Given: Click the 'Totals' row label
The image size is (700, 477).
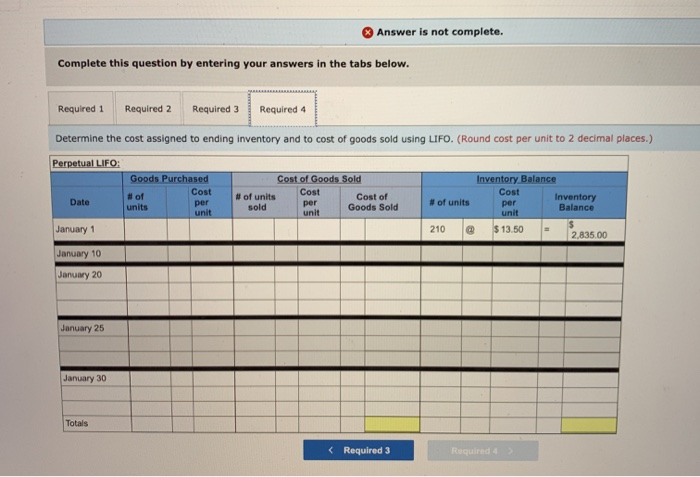Looking at the screenshot, I should 77,423.
